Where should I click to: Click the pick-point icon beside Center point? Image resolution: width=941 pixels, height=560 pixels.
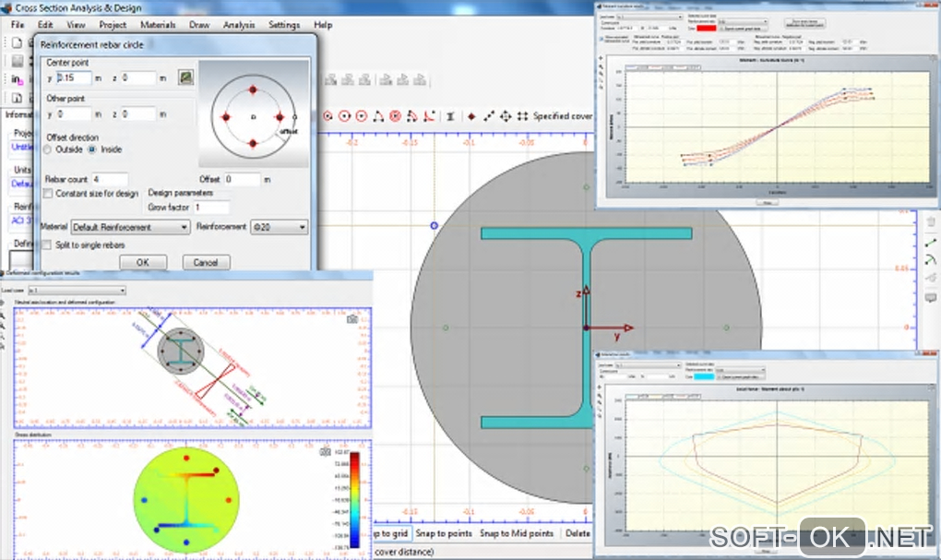pos(186,78)
